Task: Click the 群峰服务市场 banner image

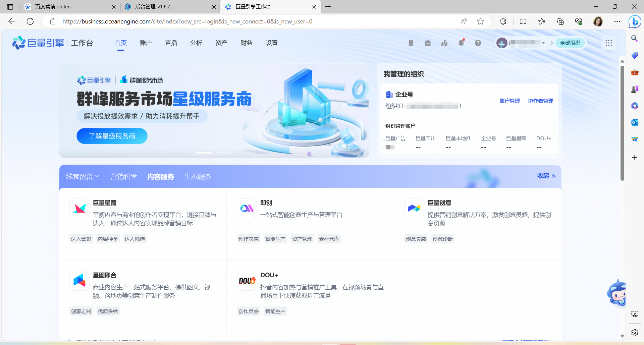Action: pos(214,111)
